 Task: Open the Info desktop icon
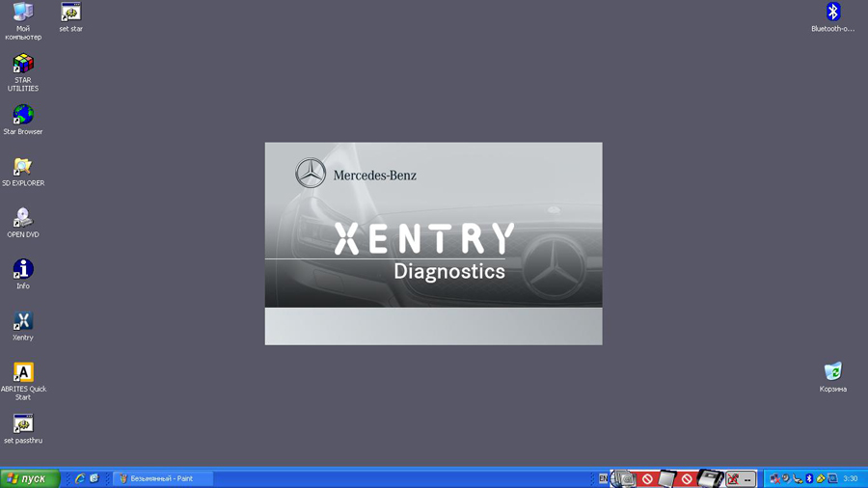coord(23,274)
